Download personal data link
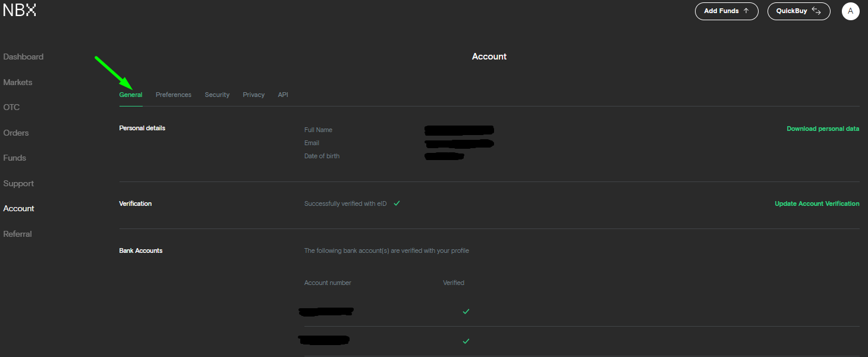868x357 pixels. point(822,129)
